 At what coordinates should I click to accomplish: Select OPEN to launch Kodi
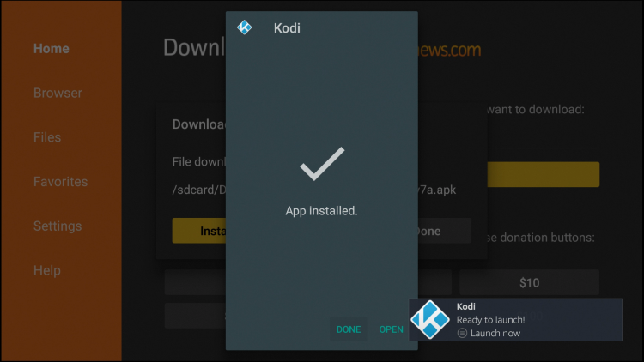pyautogui.click(x=391, y=329)
